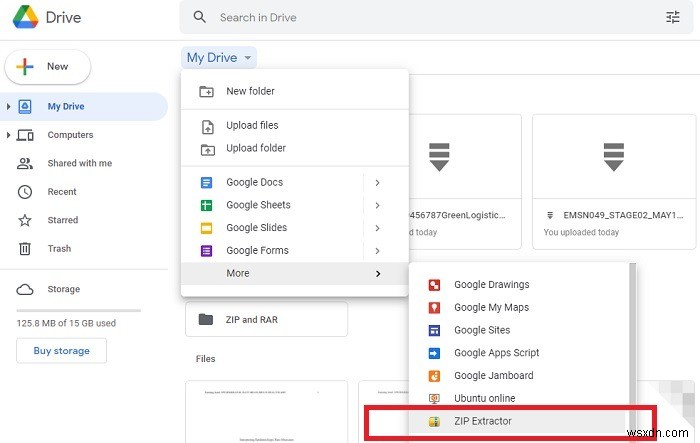The height and width of the screenshot is (443, 700).
Task: Click the Google Apps Script icon
Action: pyautogui.click(x=434, y=353)
